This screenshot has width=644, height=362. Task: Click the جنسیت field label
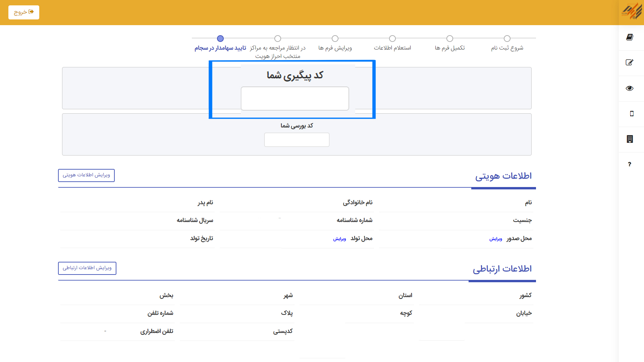coord(522,221)
